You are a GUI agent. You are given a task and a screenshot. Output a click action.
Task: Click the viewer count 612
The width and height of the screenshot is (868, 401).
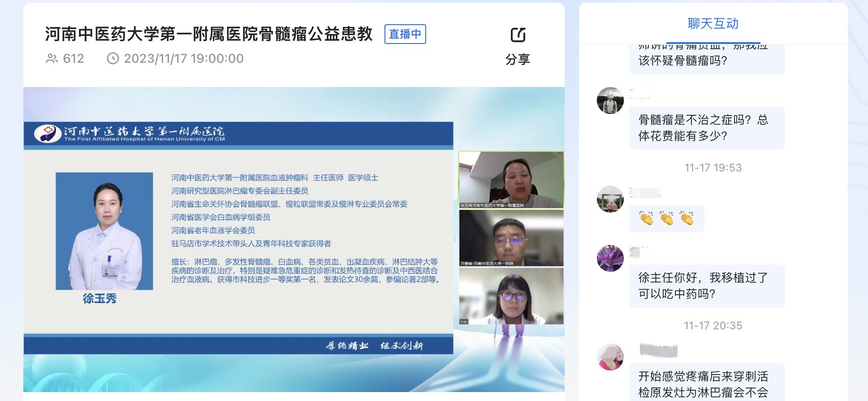[x=73, y=59]
